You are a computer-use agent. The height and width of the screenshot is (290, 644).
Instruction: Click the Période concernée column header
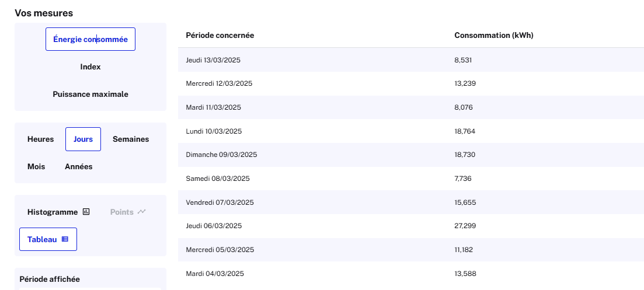click(x=220, y=35)
